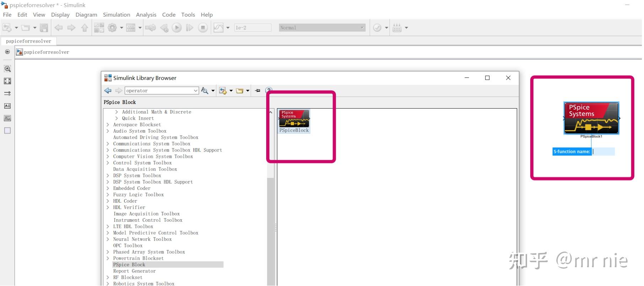
Task: Open the Normal simulation mode dropdown
Action: pyautogui.click(x=322, y=28)
